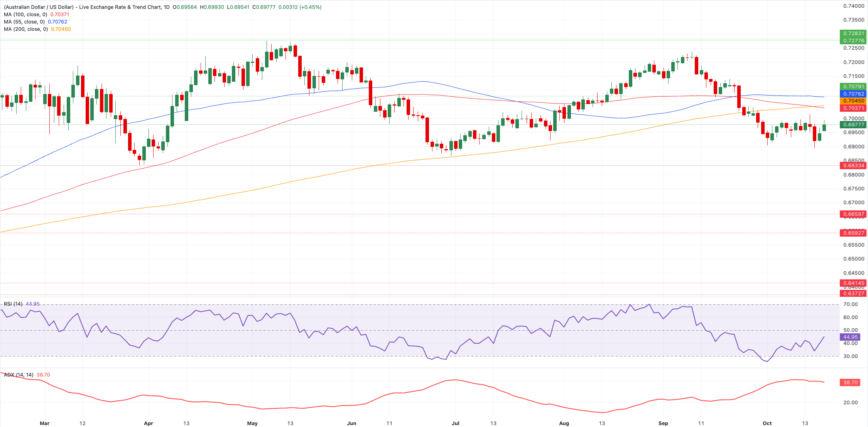Click the purple RSI value tag 44.95
868x427 pixels.
coord(850,337)
